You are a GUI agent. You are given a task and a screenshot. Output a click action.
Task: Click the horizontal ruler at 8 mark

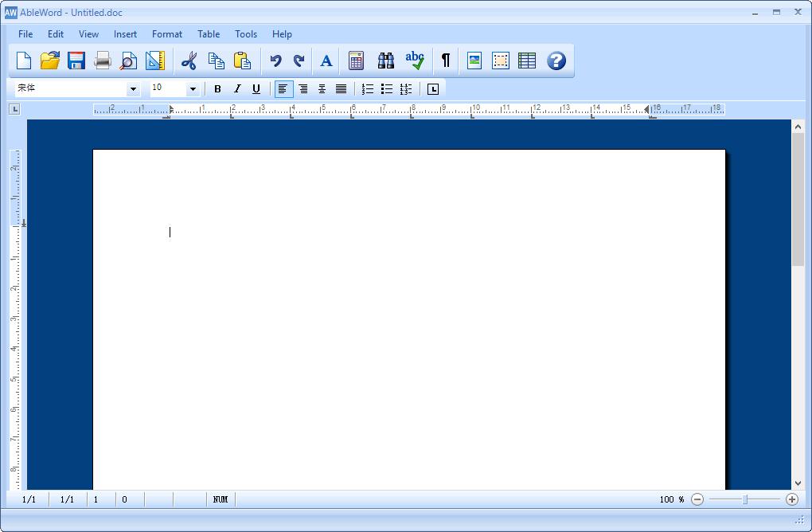click(x=412, y=109)
